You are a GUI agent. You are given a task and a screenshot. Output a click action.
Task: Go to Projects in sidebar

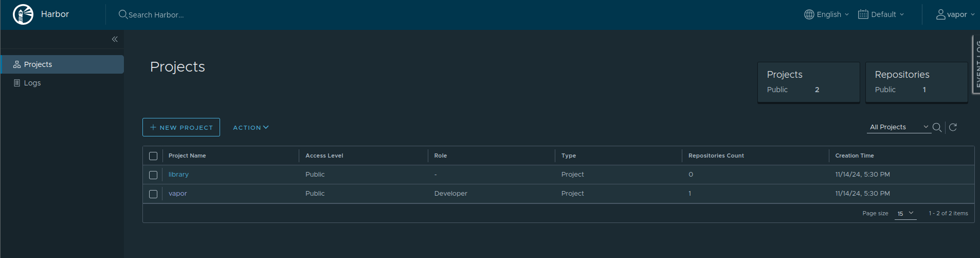pos(62,64)
